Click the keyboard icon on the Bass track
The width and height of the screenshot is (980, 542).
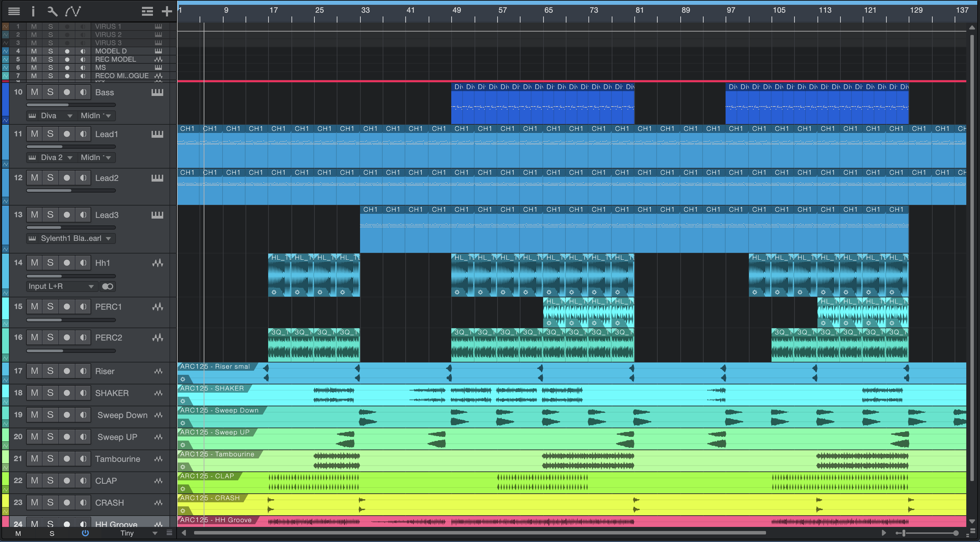157,93
